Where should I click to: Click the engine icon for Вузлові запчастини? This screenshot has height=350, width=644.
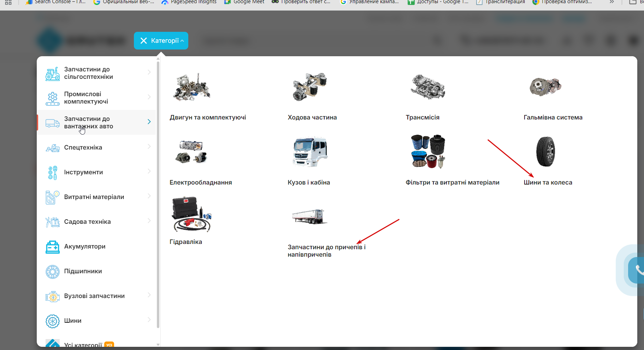[53, 296]
